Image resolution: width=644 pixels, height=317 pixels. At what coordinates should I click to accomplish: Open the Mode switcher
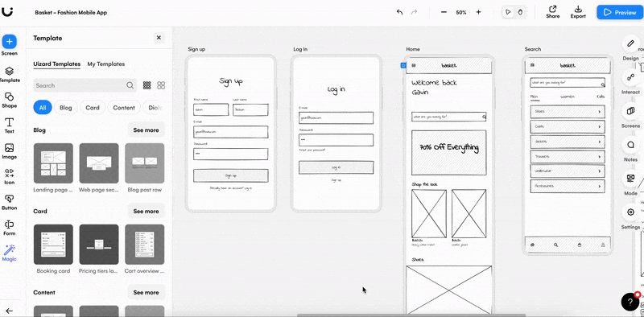pyautogui.click(x=630, y=178)
